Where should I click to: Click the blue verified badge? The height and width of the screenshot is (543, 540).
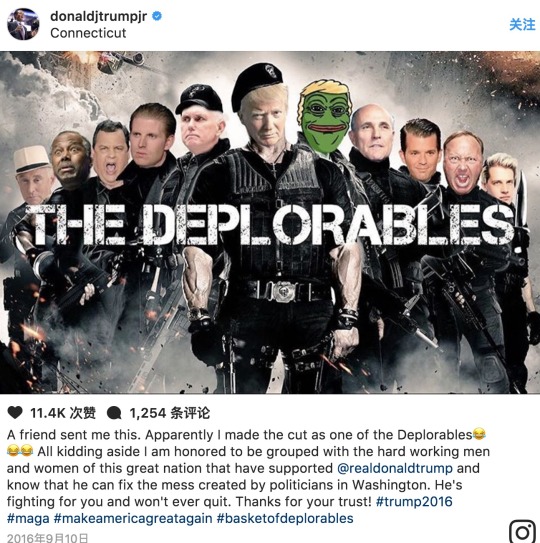pos(157,16)
